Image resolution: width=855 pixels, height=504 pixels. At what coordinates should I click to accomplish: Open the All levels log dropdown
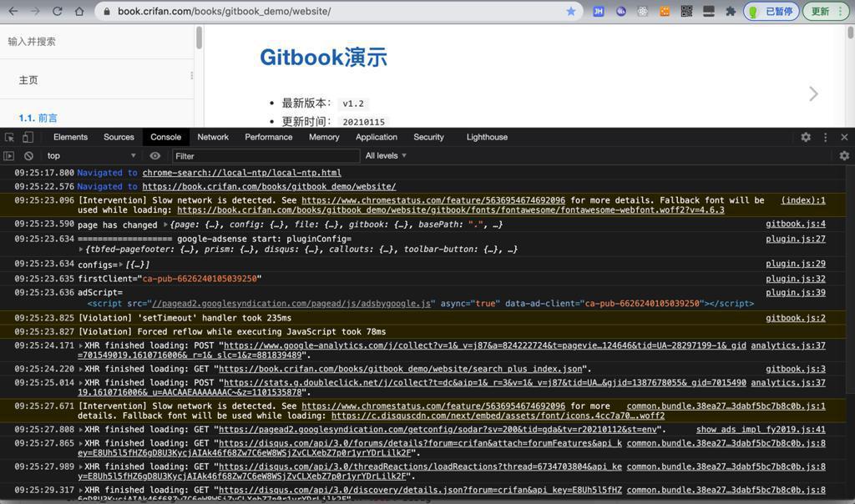click(386, 156)
